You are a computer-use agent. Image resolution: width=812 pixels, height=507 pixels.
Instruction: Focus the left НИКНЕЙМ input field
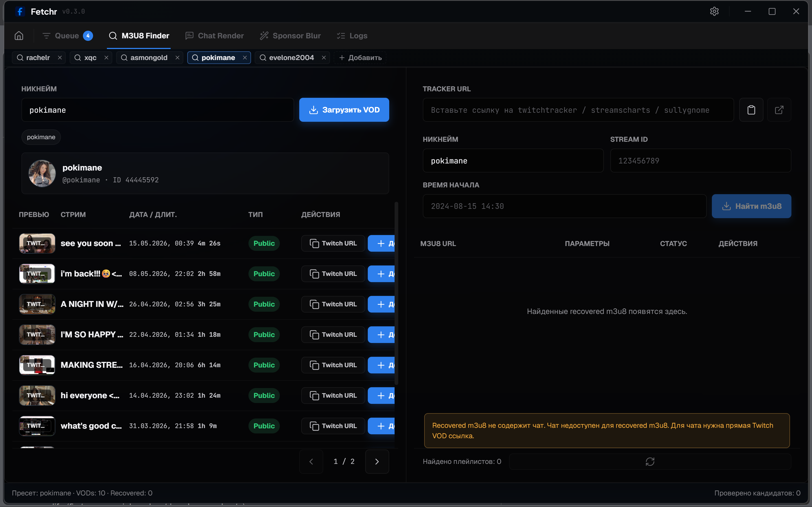pos(158,110)
